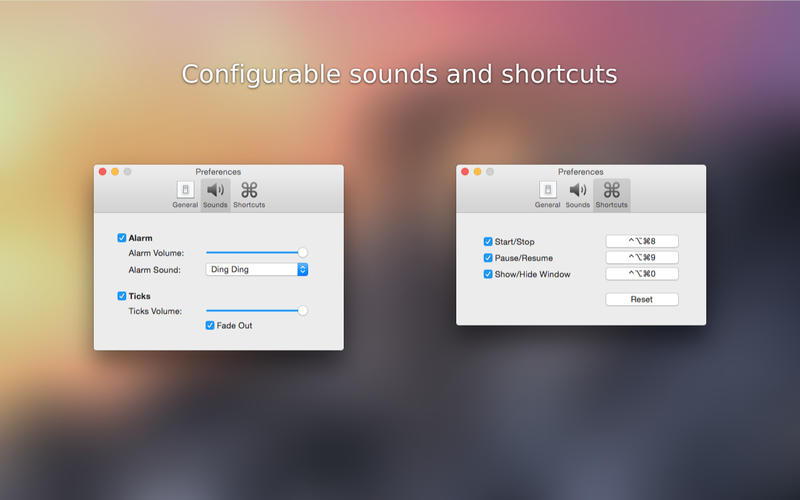Uncheck the Pause/Resume shortcut checkbox
The height and width of the screenshot is (500, 800).
488,258
